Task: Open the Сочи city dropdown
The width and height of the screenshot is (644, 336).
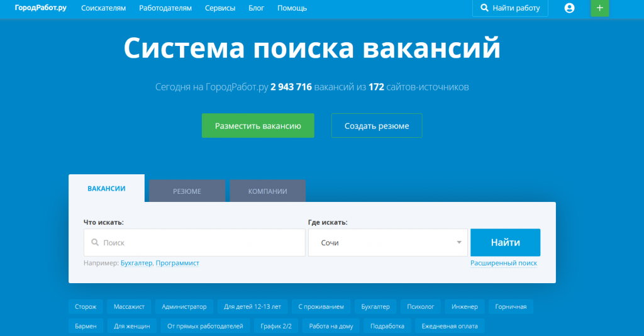Action: pos(387,242)
